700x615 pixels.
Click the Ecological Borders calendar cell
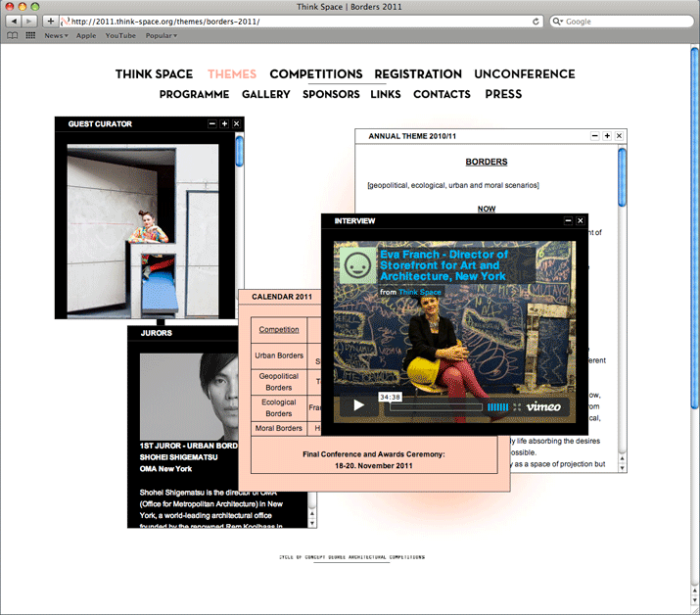[279, 407]
